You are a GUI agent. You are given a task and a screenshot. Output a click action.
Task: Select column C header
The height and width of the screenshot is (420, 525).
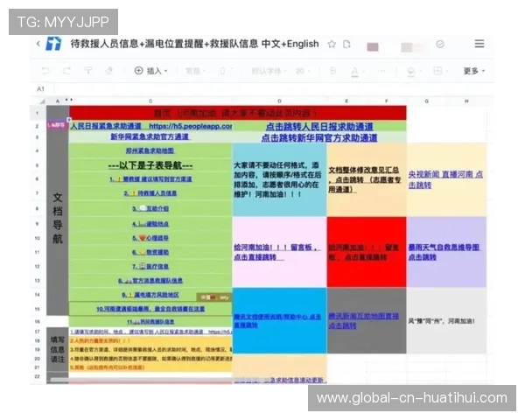(x=150, y=101)
